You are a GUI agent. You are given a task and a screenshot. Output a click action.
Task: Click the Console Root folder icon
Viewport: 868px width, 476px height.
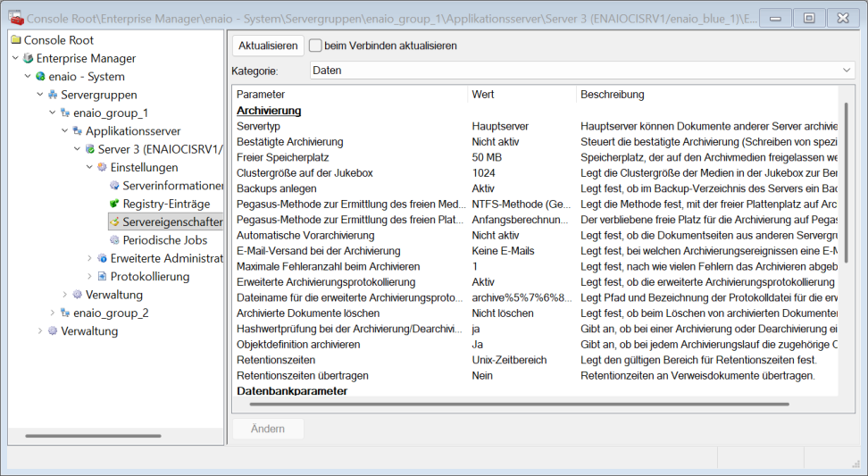(x=16, y=40)
